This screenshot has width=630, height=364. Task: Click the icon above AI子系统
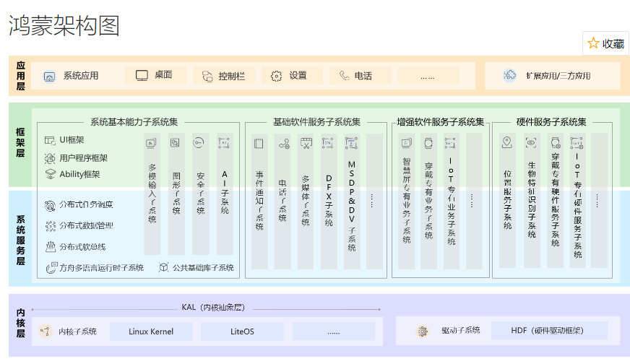(x=224, y=143)
